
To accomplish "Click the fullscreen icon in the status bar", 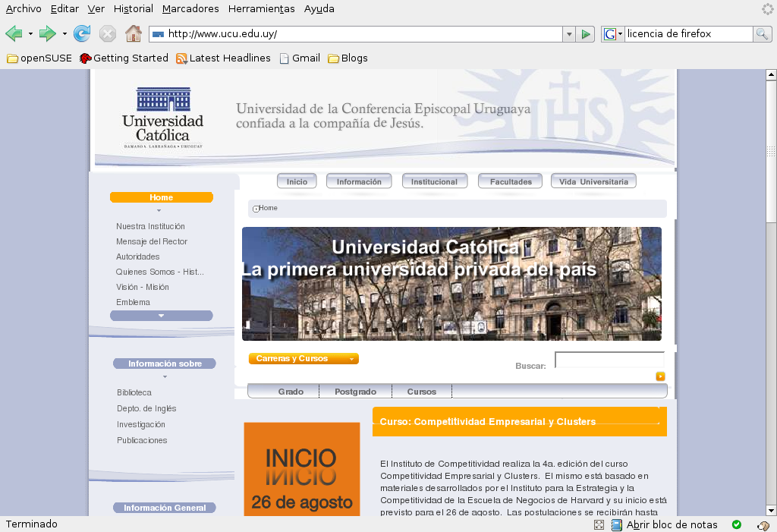I will pos(599,524).
